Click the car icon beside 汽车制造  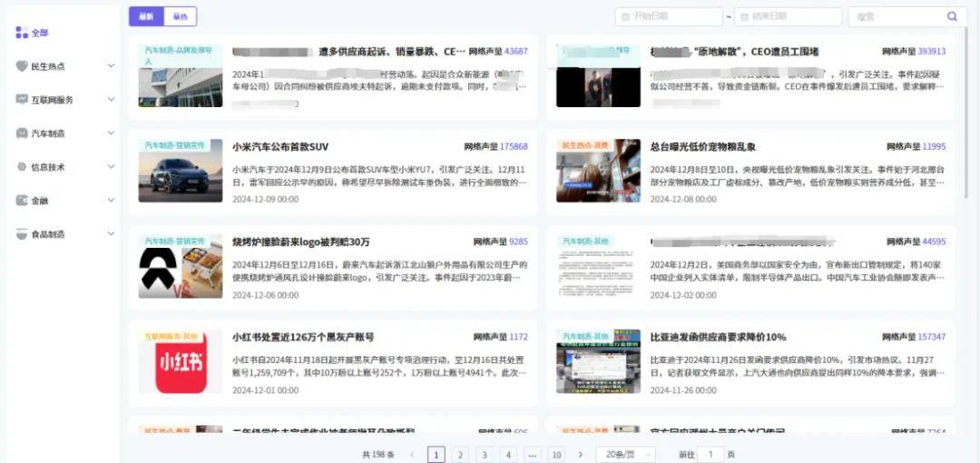click(22, 133)
